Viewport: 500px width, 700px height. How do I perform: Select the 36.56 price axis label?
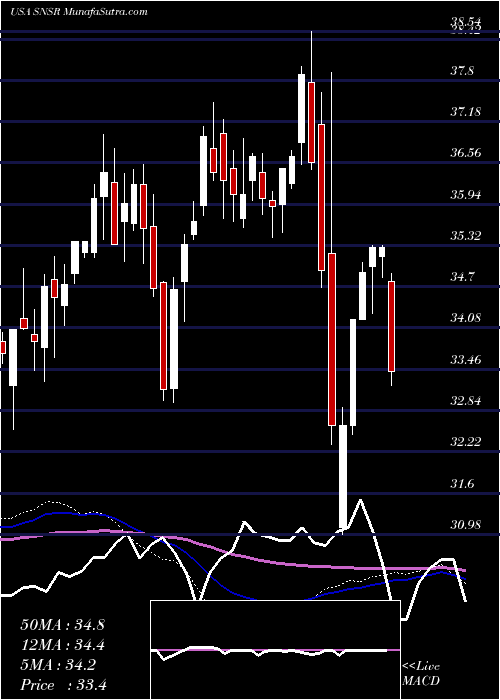click(x=466, y=153)
